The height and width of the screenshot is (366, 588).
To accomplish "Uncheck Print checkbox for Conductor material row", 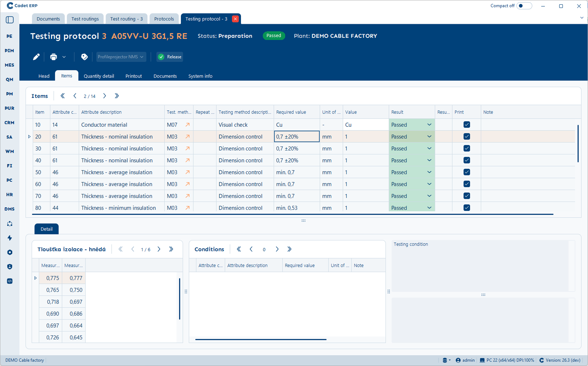I will [x=467, y=125].
